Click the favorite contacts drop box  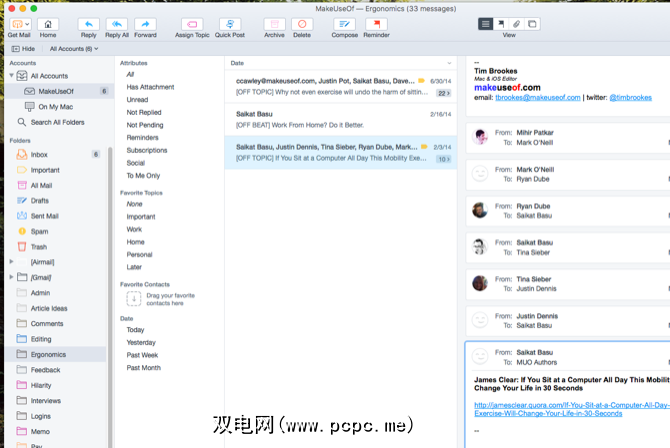click(134, 299)
